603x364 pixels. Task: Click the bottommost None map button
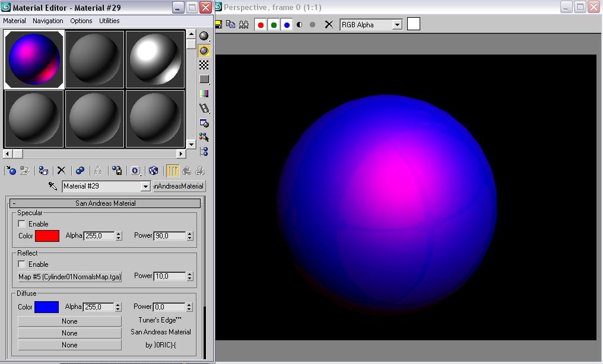pos(69,345)
